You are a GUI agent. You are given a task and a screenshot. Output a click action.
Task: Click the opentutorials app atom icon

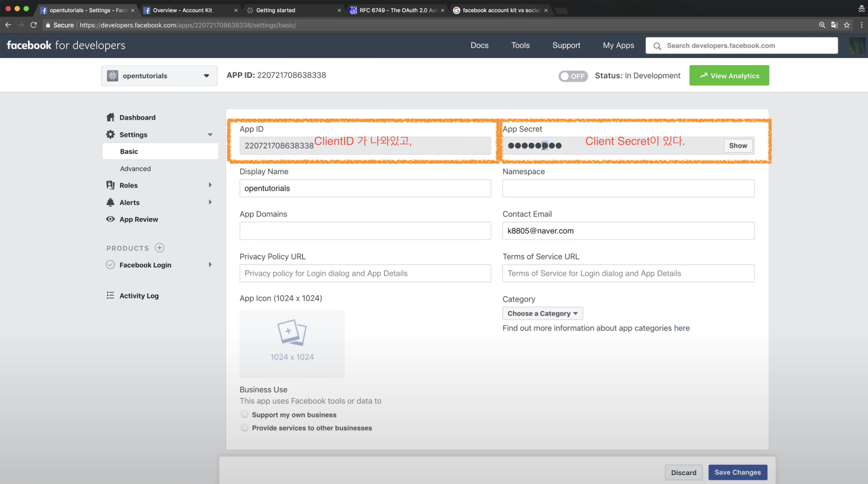click(113, 76)
